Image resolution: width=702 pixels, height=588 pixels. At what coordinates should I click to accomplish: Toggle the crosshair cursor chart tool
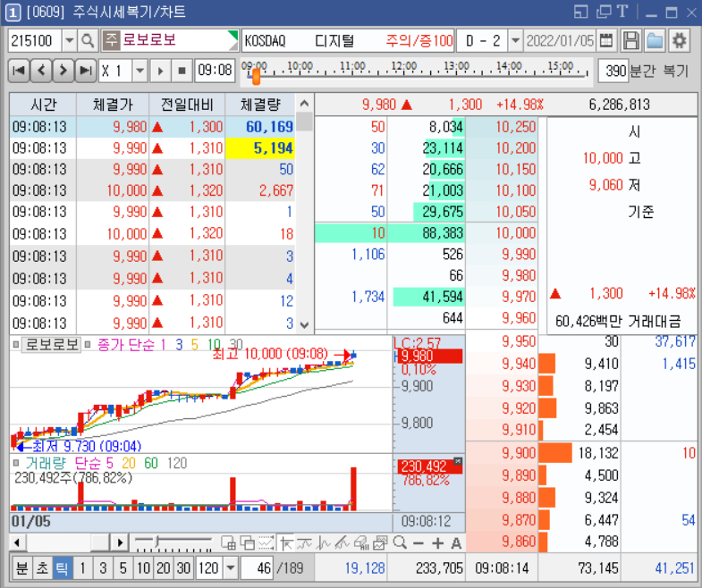(x=285, y=543)
